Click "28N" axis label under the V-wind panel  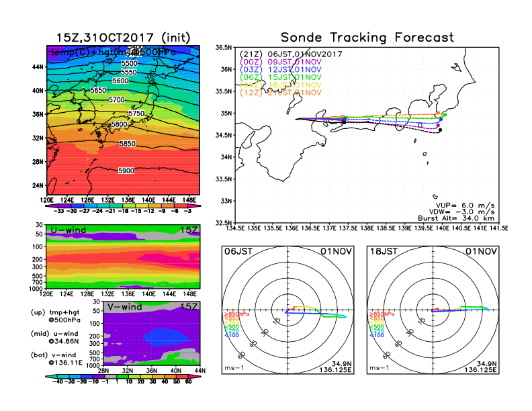[x=103, y=371]
